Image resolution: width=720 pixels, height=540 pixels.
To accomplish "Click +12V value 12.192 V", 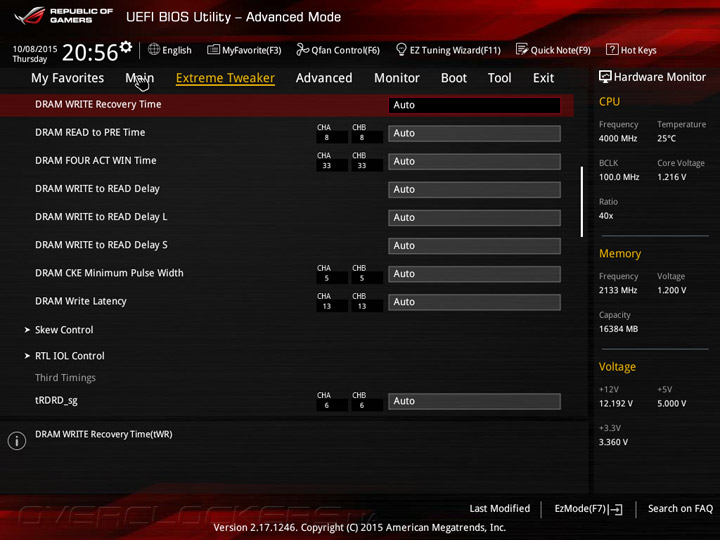I will [x=616, y=404].
